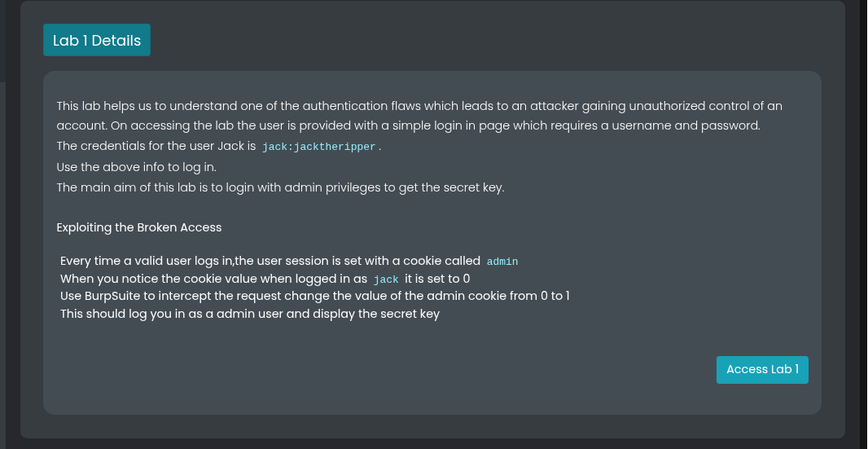The height and width of the screenshot is (449, 868).
Task: Select the jack:jacktheripper credentials code snippet
Action: (319, 147)
